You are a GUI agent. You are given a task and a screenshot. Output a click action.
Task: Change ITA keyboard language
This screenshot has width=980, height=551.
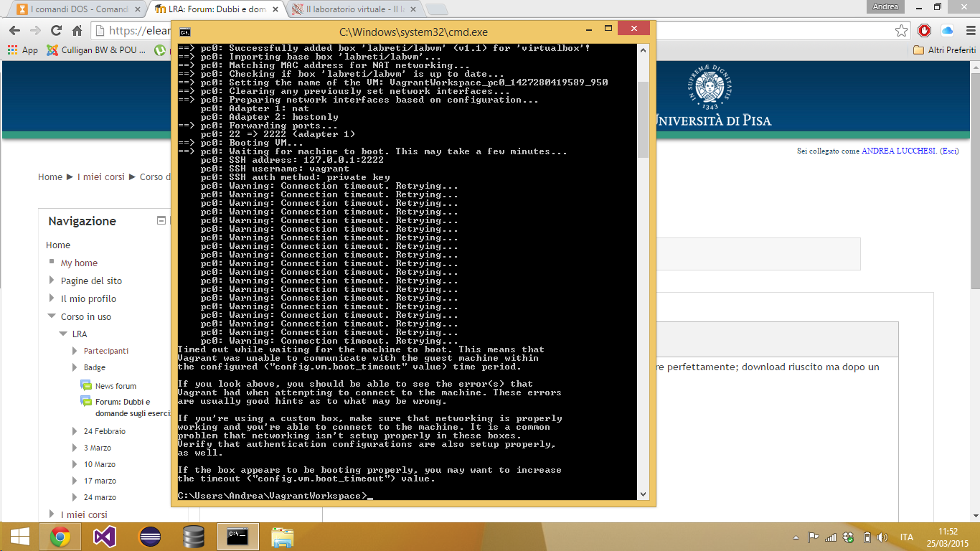coord(907,537)
